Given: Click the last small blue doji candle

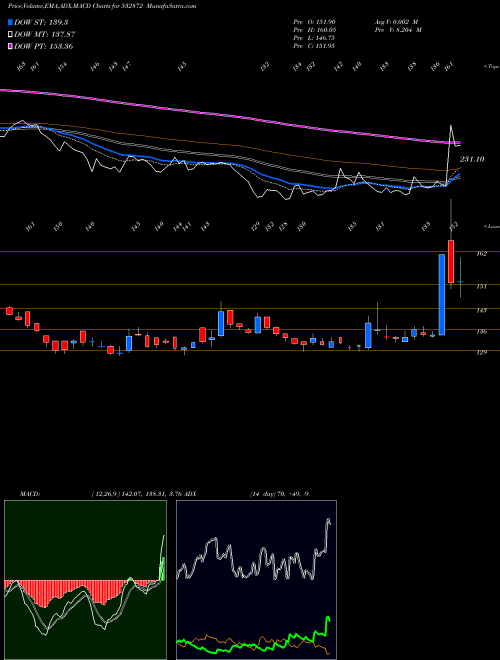Looking at the screenshot, I should tap(460, 281).
